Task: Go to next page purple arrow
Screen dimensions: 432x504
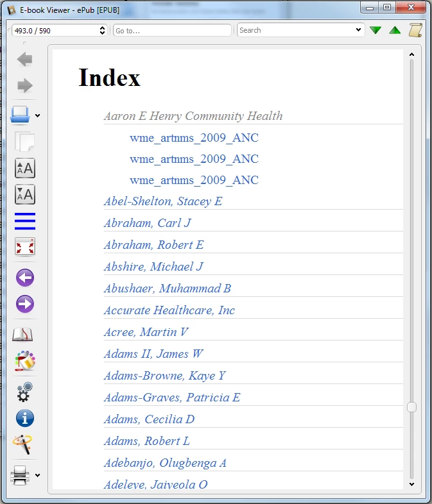Action: tap(25, 304)
